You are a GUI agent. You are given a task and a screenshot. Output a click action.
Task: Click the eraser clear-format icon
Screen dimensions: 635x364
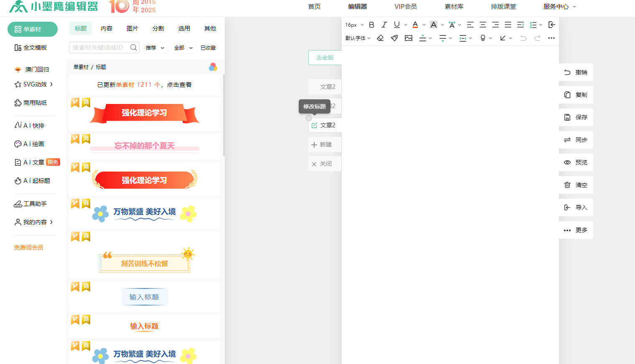[380, 38]
